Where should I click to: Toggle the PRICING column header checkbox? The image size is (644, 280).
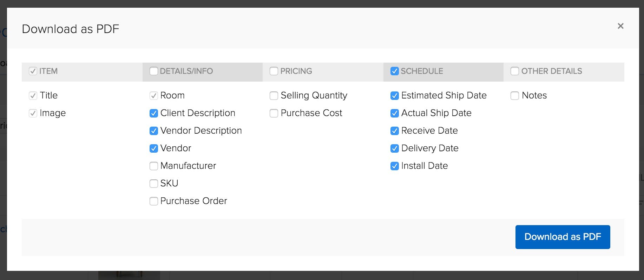(274, 71)
